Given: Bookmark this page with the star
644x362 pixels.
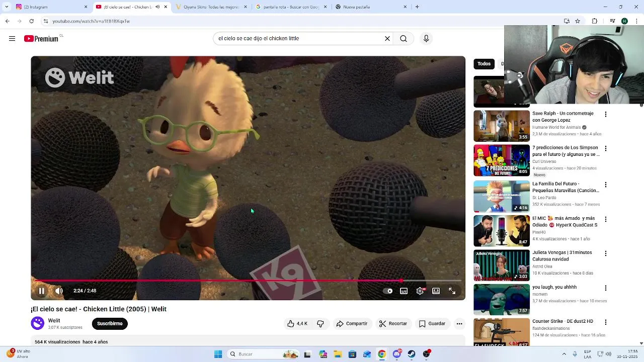Looking at the screenshot, I should (x=578, y=21).
